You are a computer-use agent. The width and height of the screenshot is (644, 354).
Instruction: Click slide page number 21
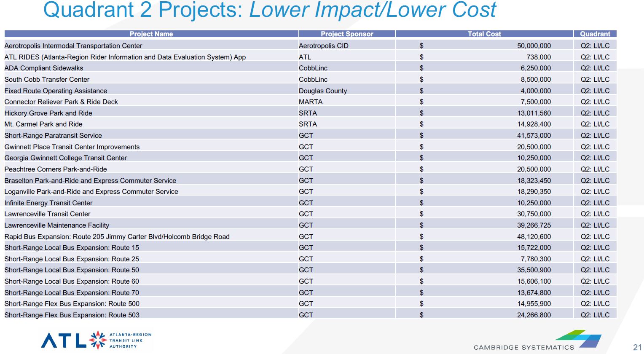(x=637, y=347)
